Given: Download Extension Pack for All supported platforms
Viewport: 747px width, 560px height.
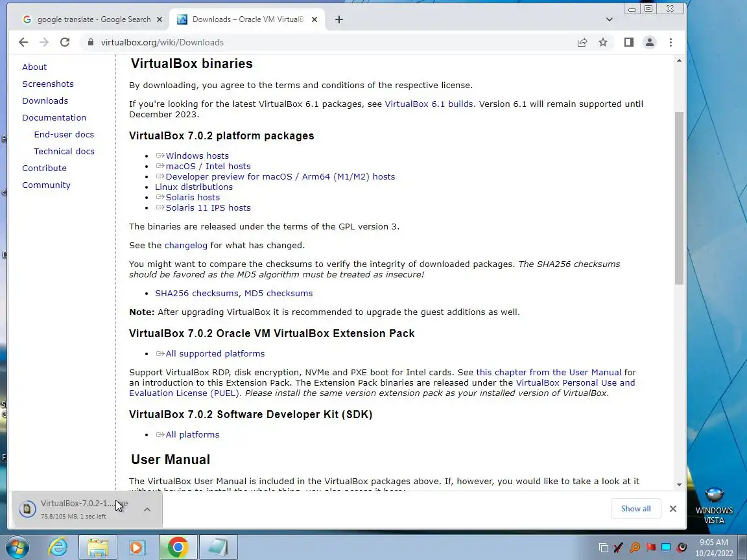Looking at the screenshot, I should 215,353.
